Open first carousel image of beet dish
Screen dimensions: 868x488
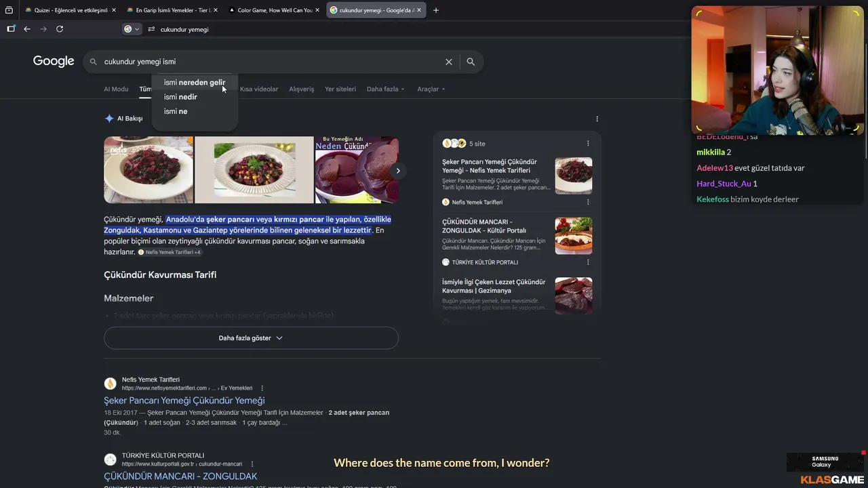click(x=149, y=170)
